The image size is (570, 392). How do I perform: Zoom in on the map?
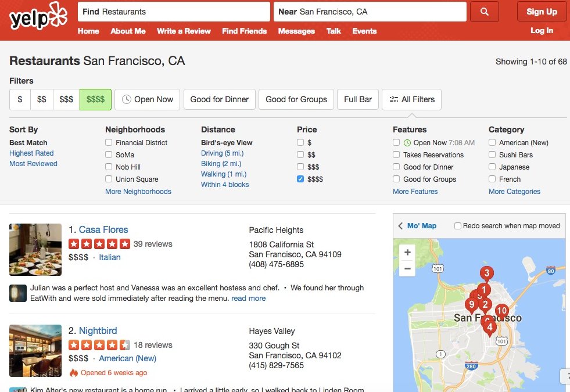(x=407, y=253)
